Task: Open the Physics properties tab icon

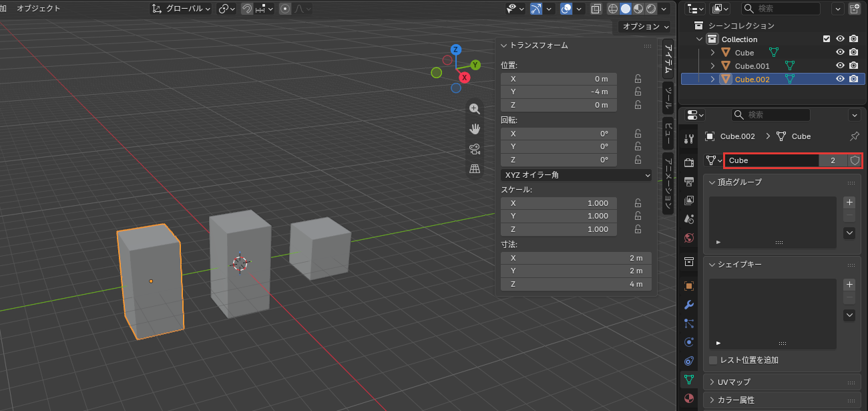Action: click(689, 342)
